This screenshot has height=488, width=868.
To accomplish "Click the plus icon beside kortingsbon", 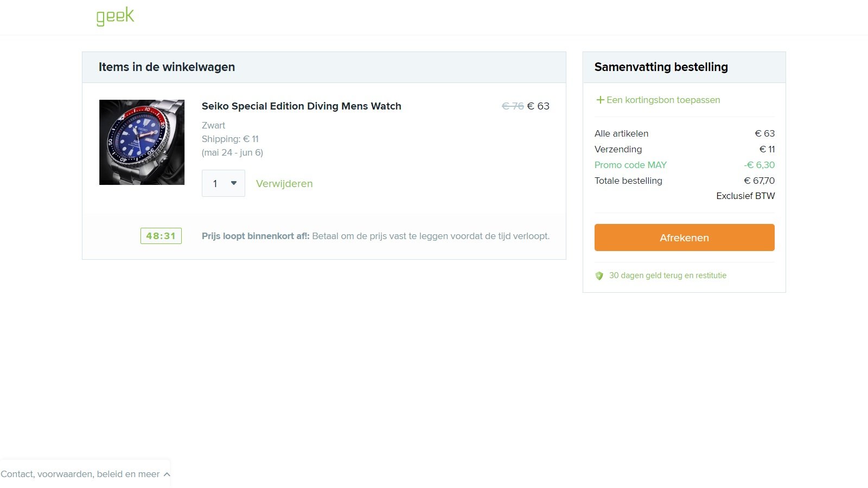I will 600,100.
